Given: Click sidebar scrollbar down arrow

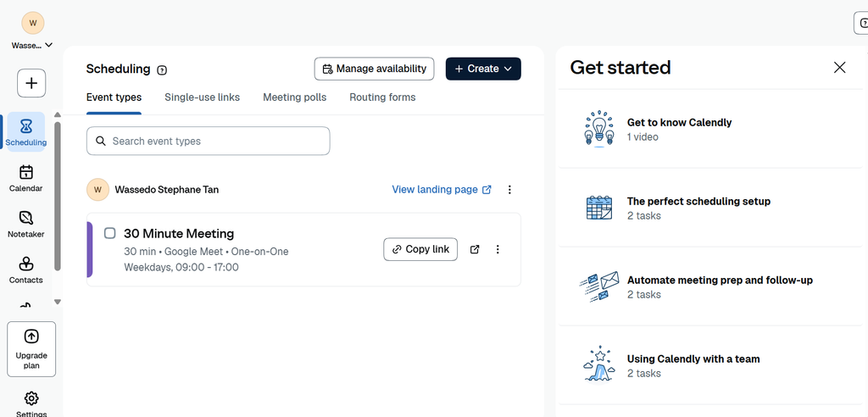Looking at the screenshot, I should [58, 302].
